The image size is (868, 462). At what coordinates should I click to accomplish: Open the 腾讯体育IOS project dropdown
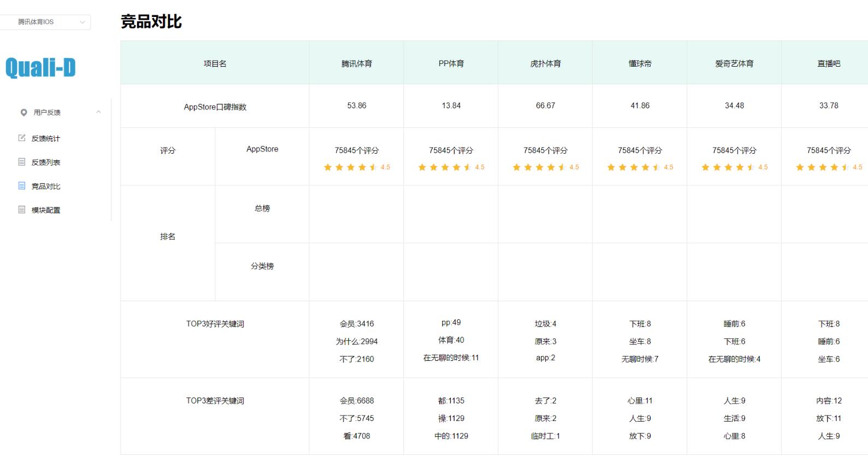click(x=45, y=22)
